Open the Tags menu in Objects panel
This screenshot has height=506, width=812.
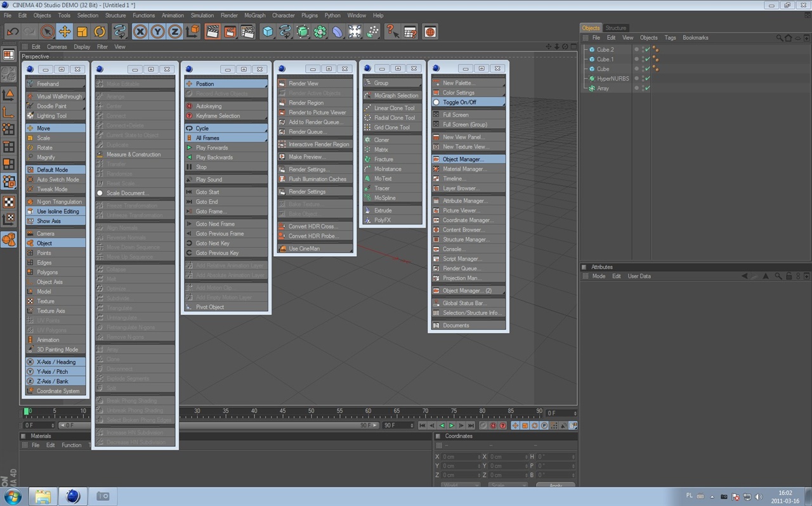(x=670, y=38)
